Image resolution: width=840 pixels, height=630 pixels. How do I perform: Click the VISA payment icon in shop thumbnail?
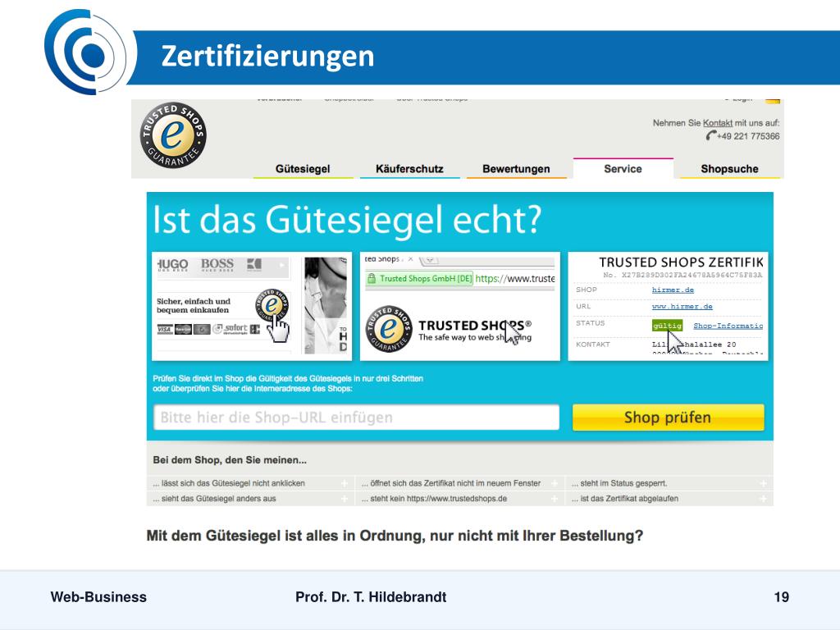pyautogui.click(x=164, y=329)
